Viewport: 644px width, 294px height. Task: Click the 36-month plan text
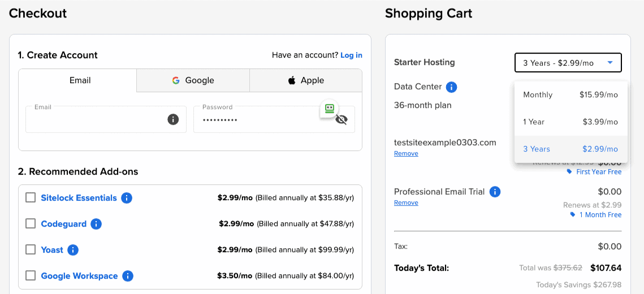coord(422,105)
